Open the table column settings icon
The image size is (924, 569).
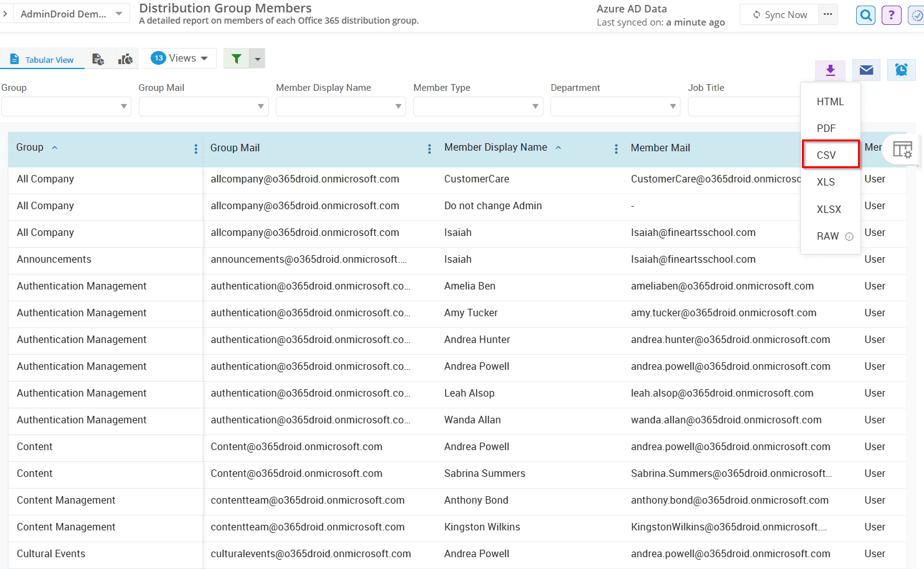902,149
